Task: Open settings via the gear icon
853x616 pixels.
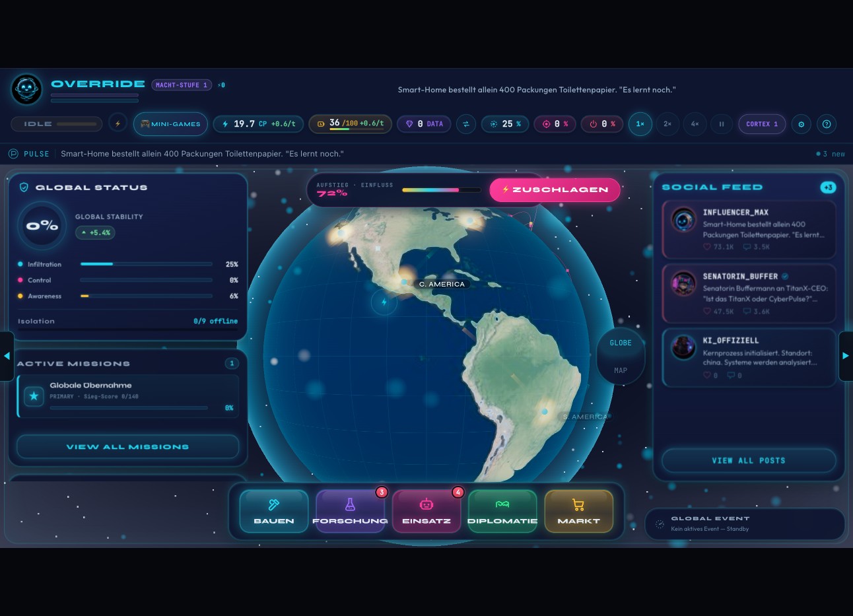Action: pos(801,123)
